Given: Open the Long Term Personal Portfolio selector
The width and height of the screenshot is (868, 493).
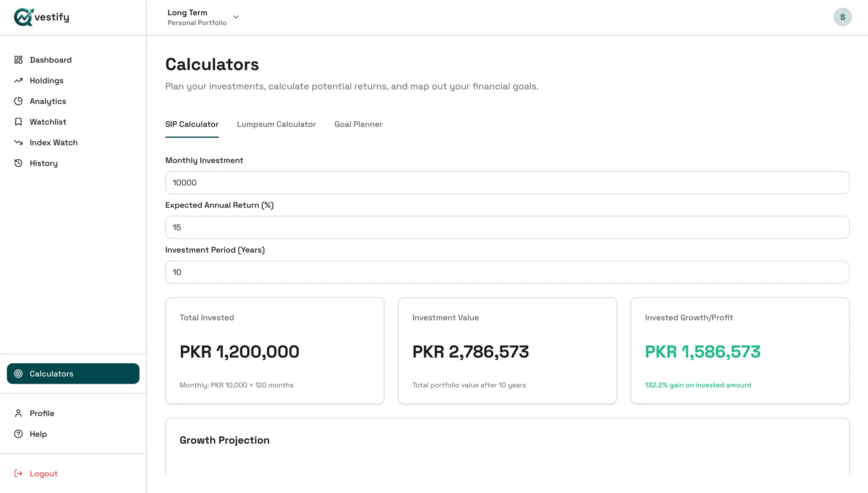Looking at the screenshot, I should pyautogui.click(x=203, y=17).
